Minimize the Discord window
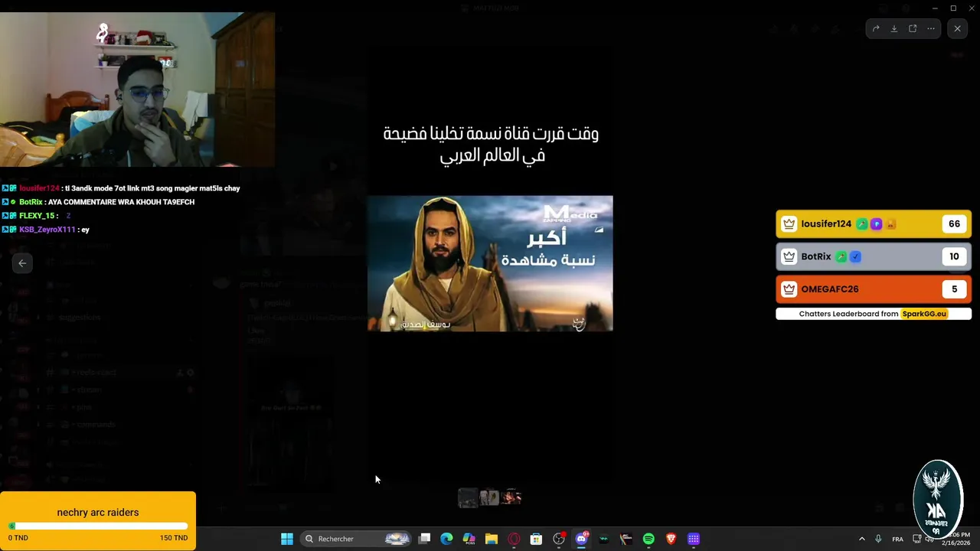This screenshot has width=980, height=551. tap(935, 8)
